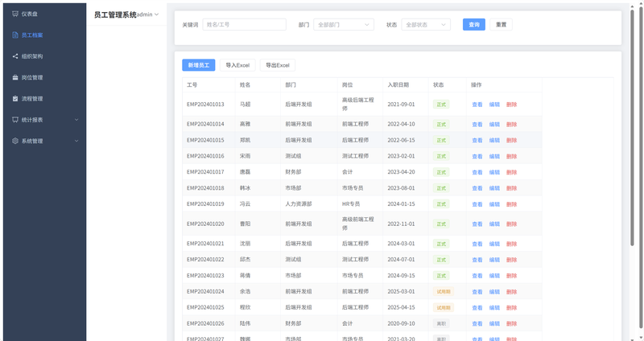This screenshot has height=341, width=644.
Task: View employee 宋雨 details
Action: click(x=477, y=156)
